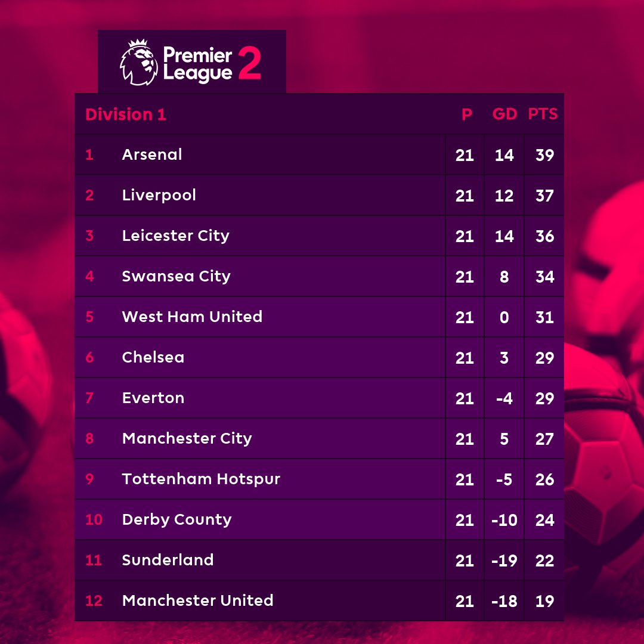Select the Arsenal team row
This screenshot has width=644, height=644.
[319, 154]
